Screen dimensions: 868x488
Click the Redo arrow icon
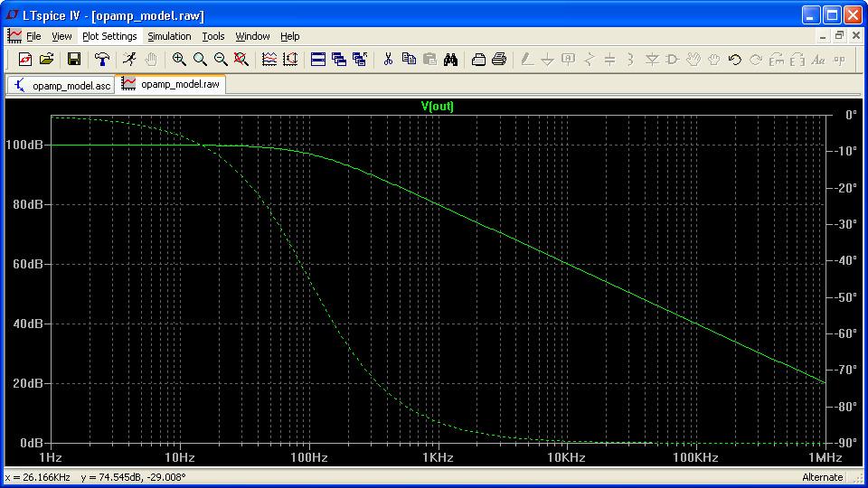756,60
